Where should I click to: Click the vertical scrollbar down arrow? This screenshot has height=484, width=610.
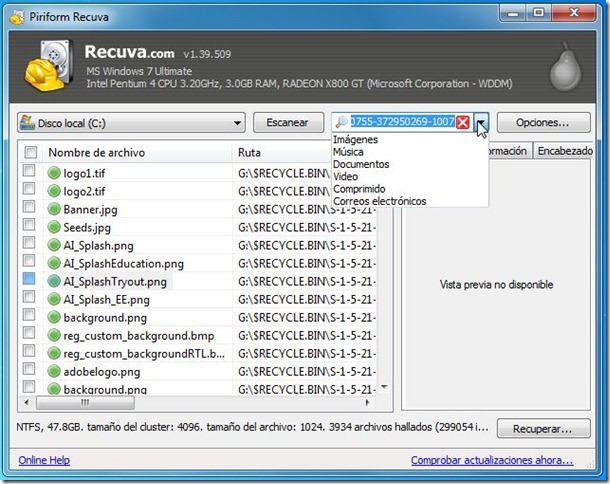pyautogui.click(x=384, y=387)
